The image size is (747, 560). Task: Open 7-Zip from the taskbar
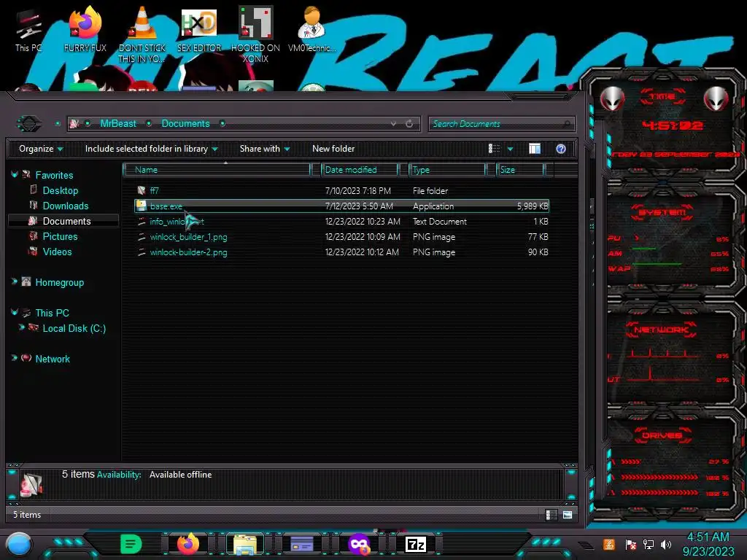(415, 544)
